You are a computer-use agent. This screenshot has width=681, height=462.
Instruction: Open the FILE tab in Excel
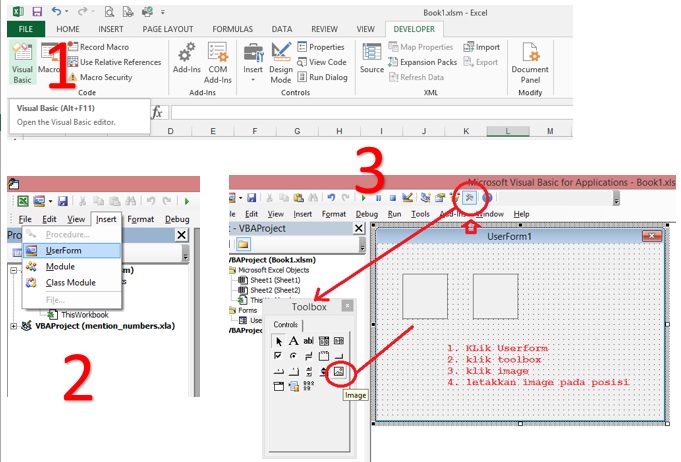pyautogui.click(x=26, y=29)
